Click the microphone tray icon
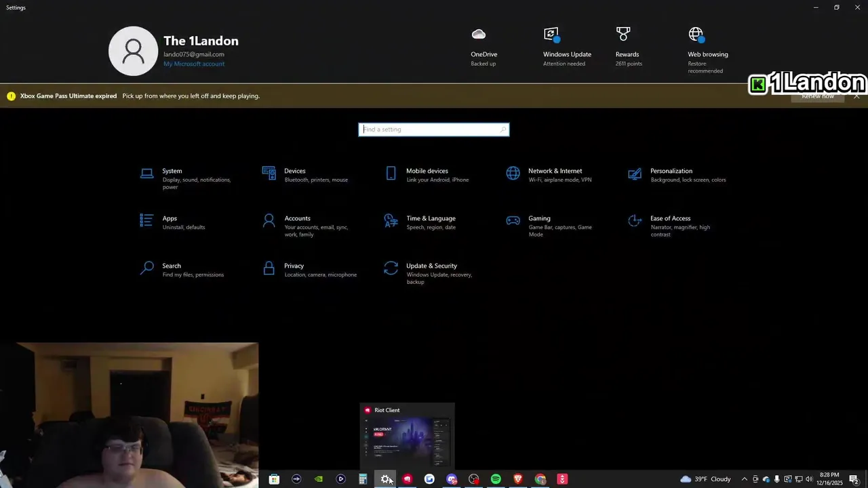Screen dimensions: 868x488 point(777,479)
